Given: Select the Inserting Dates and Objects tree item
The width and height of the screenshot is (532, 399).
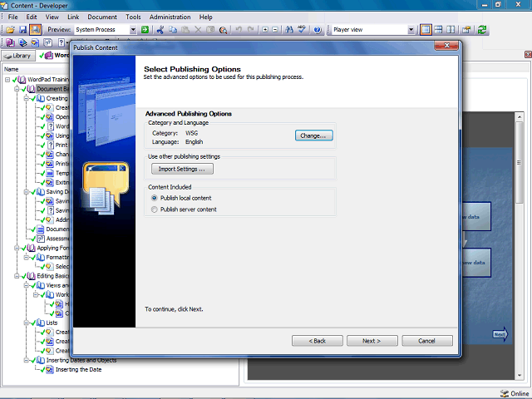Looking at the screenshot, I should tap(81, 360).
